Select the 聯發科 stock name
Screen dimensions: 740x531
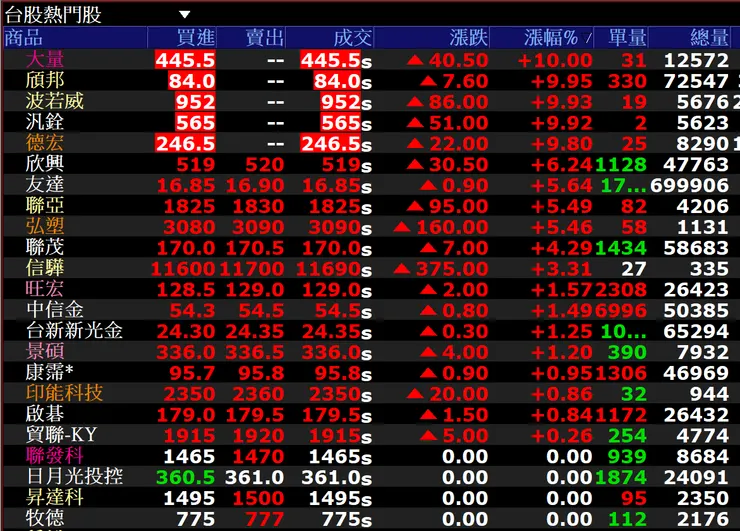pos(55,455)
